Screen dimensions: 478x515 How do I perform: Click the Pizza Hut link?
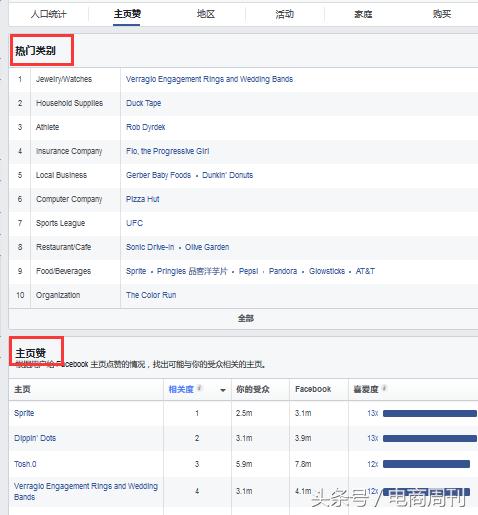(x=143, y=199)
